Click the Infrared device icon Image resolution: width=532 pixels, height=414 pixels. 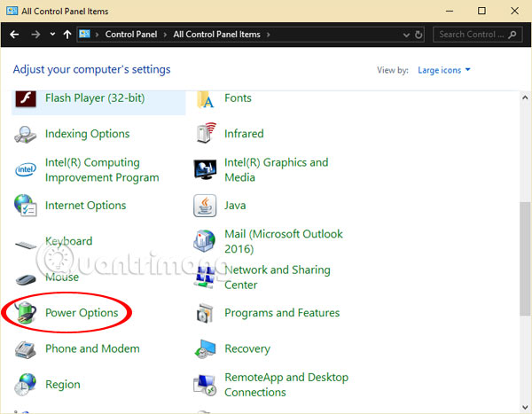pos(206,133)
